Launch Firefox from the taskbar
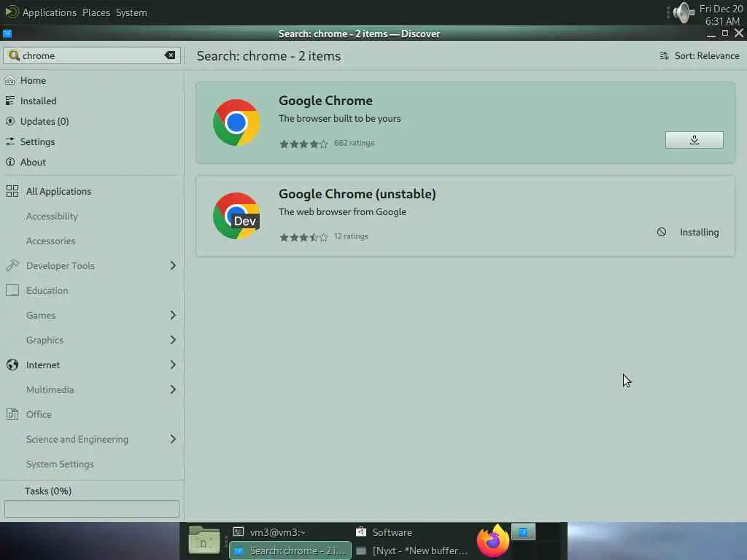This screenshot has width=747, height=560. [x=493, y=541]
